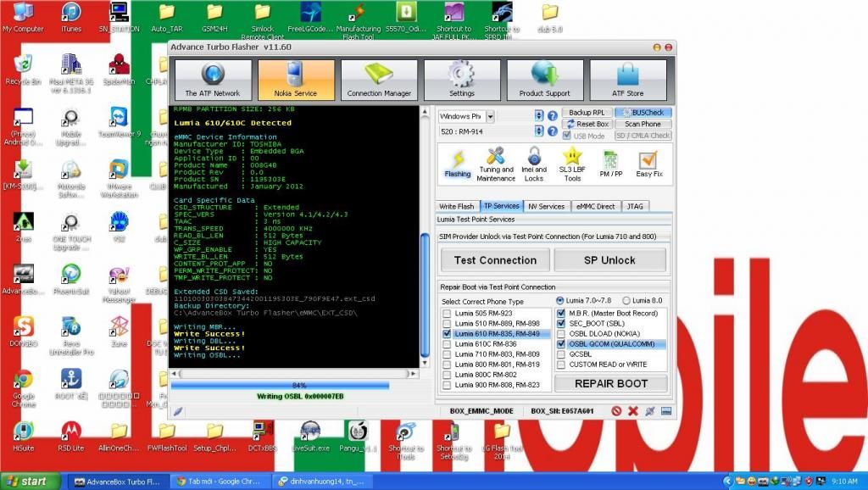This screenshot has height=490, width=868.
Task: Open RSD Lite desktop shortcut
Action: click(x=71, y=437)
